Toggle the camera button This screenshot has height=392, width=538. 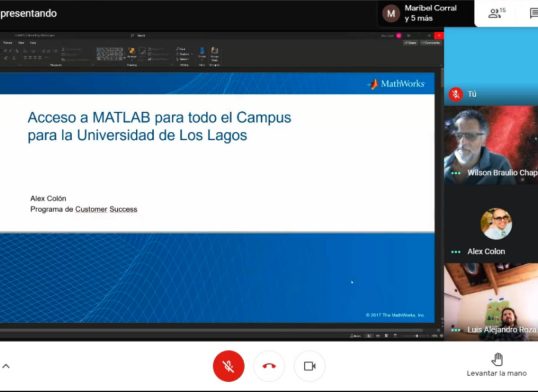[x=309, y=366]
